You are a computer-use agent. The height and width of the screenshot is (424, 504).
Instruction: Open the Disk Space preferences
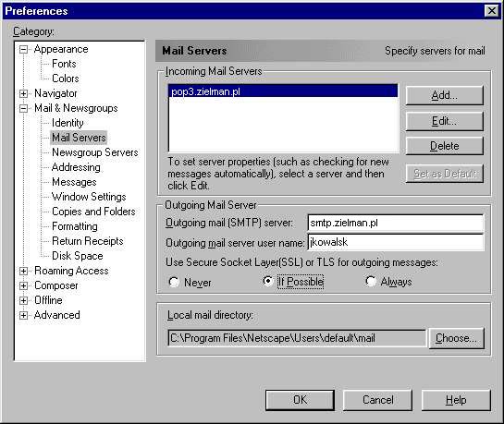(x=78, y=256)
